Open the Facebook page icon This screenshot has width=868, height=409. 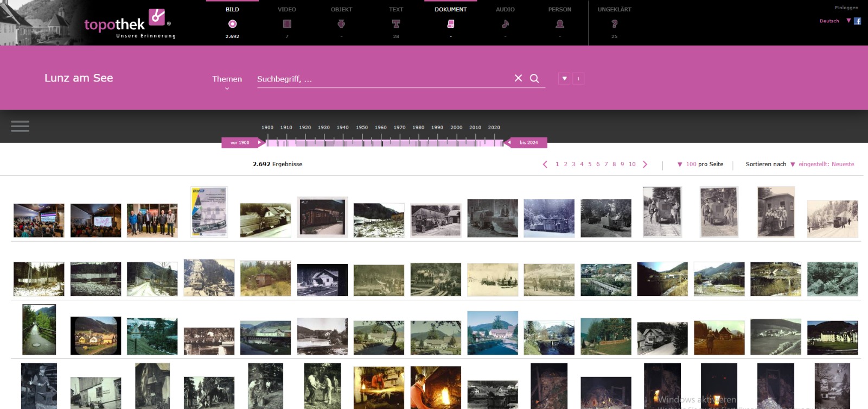[x=858, y=21]
